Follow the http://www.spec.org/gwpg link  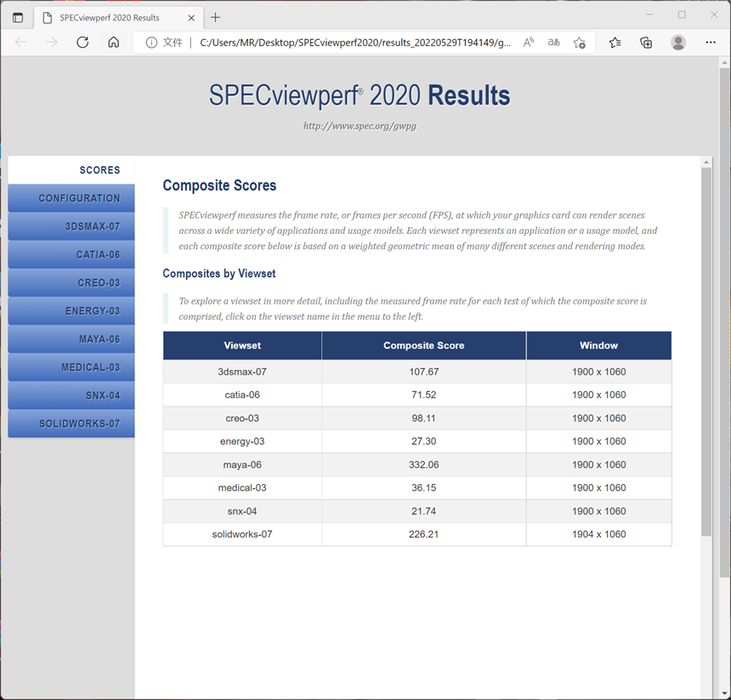tap(360, 126)
